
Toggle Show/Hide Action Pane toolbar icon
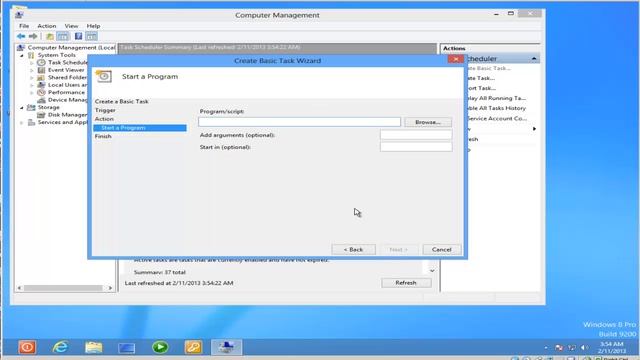(x=91, y=36)
